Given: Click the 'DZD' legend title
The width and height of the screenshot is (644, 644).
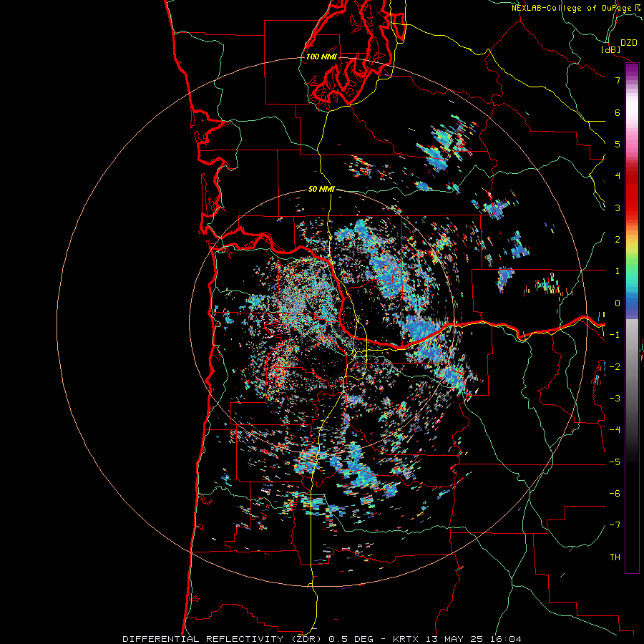Looking at the screenshot, I should pyautogui.click(x=629, y=43).
